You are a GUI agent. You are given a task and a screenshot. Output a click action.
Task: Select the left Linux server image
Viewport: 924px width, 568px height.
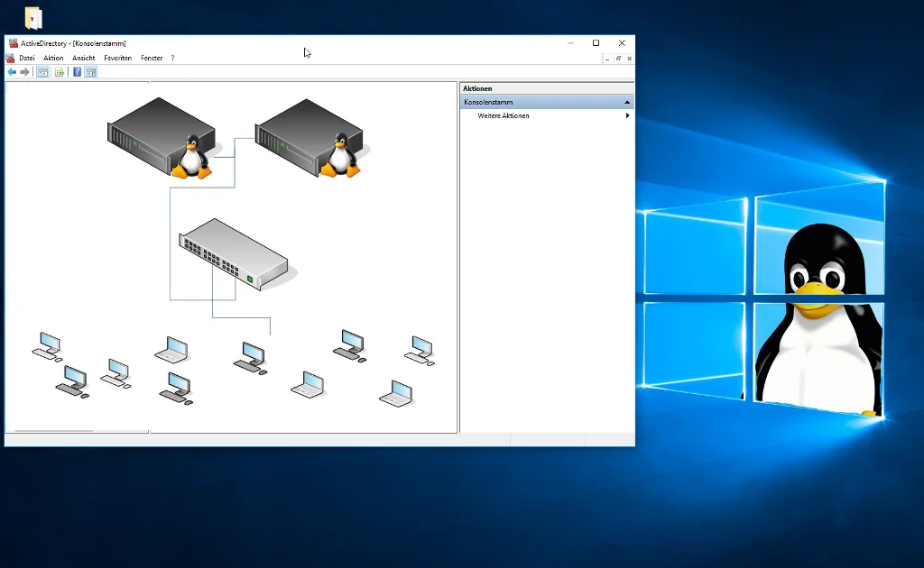pyautogui.click(x=161, y=138)
